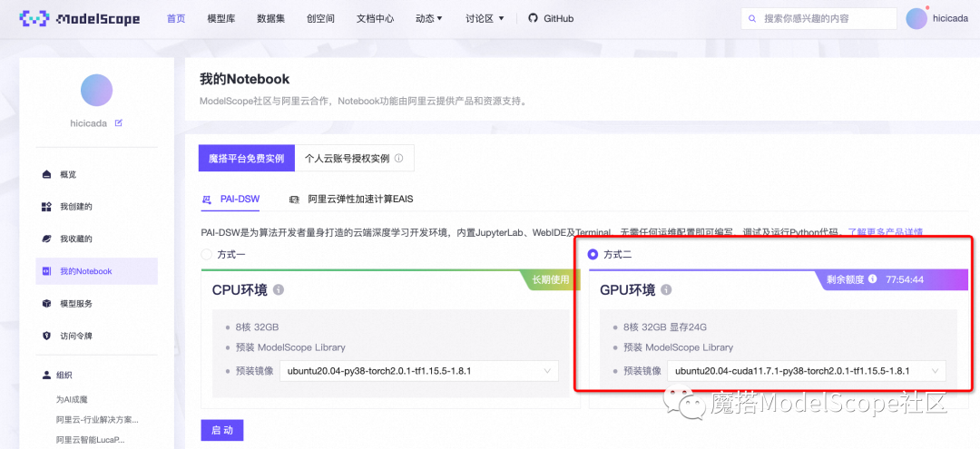The height and width of the screenshot is (449, 980).
Task: Select the PAI-DSW tab
Action: 232,200
